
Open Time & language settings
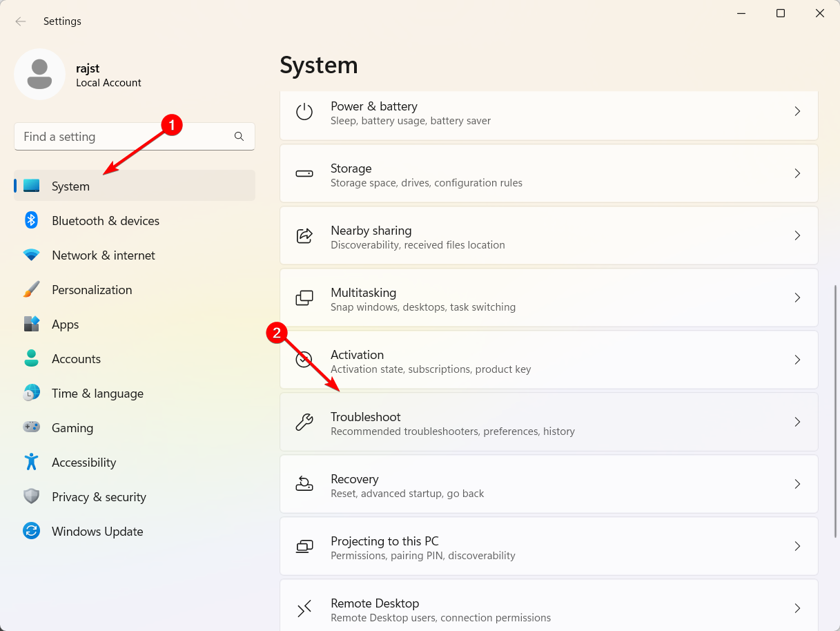(135, 393)
